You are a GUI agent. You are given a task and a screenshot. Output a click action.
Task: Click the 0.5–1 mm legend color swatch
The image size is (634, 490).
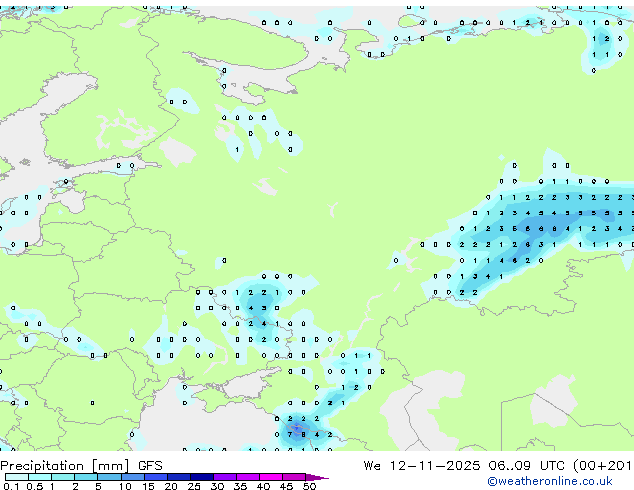point(40,477)
